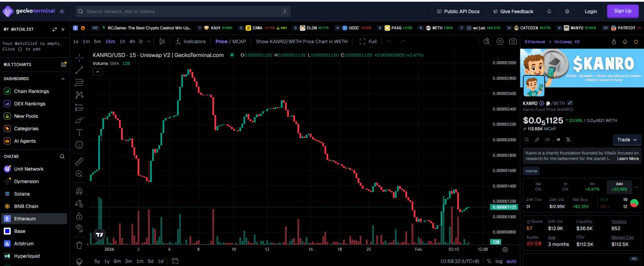Click the chart snapshot camera icon

tap(513, 41)
